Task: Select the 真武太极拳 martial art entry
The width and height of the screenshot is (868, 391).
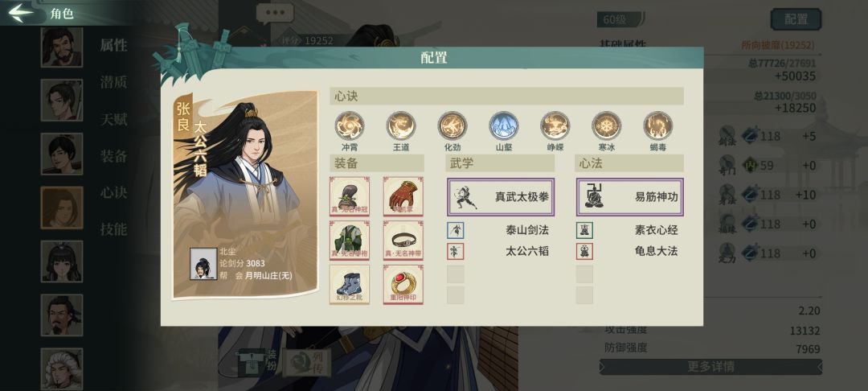Action: point(501,197)
